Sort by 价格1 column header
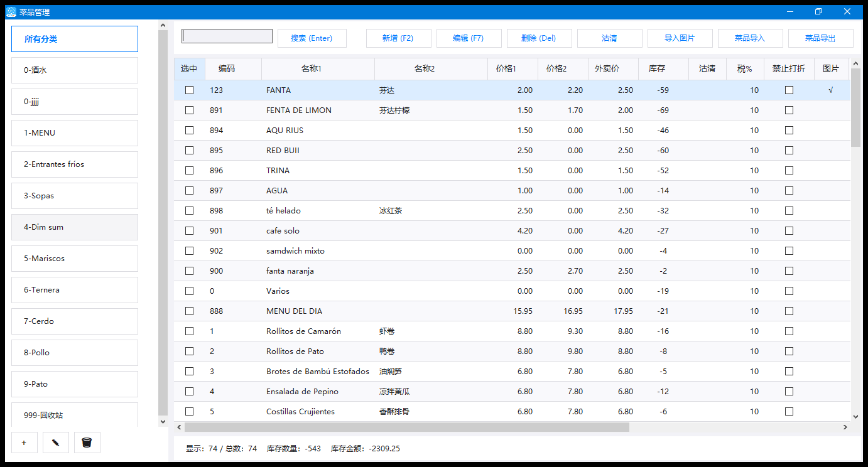The width and height of the screenshot is (868, 467). click(513, 69)
